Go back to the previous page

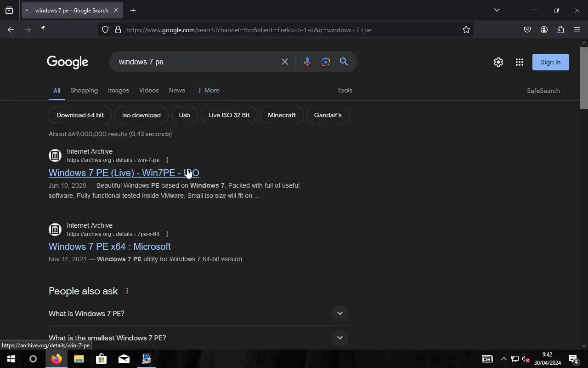click(11, 30)
